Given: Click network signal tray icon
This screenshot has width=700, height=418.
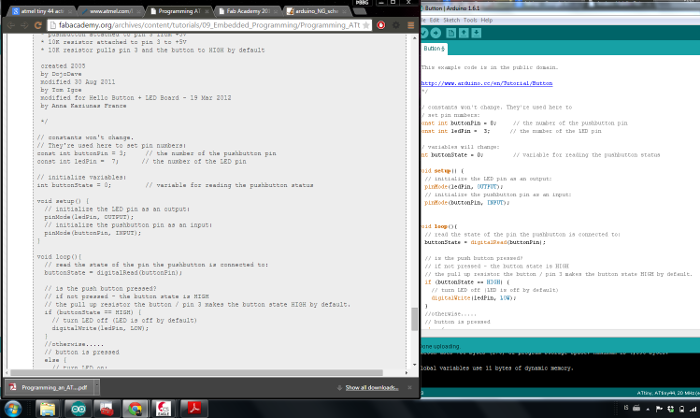Looking at the screenshot, I should [x=692, y=409].
